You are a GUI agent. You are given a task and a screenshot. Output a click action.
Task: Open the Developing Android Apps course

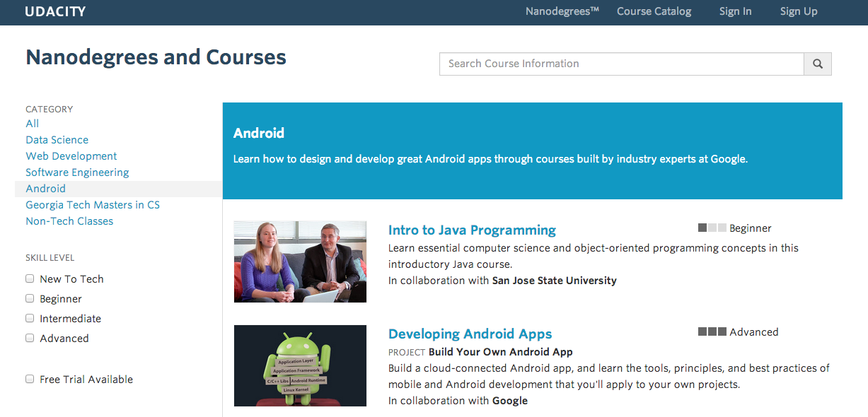click(x=470, y=334)
